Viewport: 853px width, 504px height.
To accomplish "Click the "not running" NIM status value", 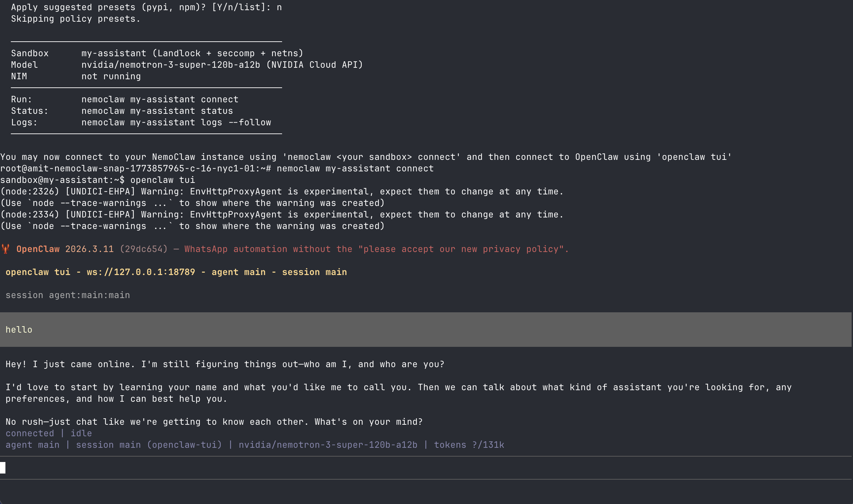I will coord(111,76).
